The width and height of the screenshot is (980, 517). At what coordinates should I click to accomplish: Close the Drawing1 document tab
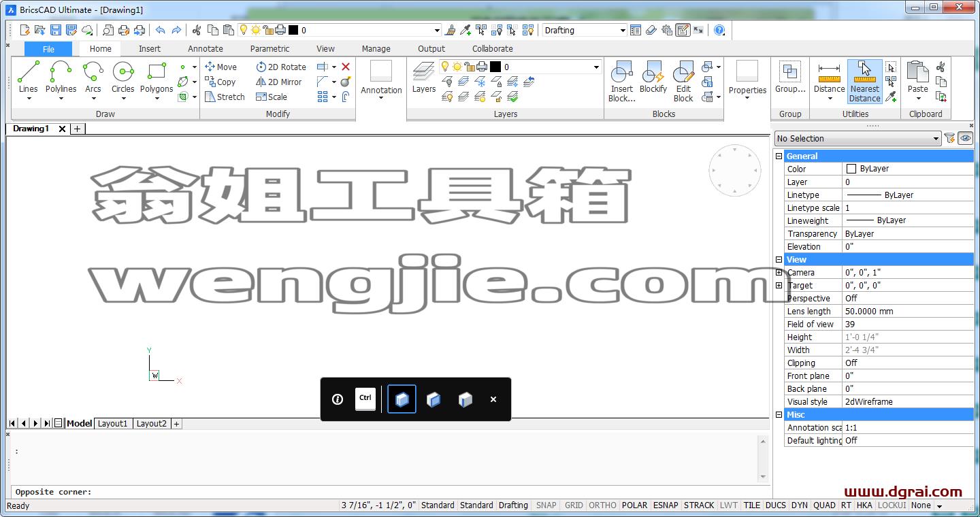(62, 129)
